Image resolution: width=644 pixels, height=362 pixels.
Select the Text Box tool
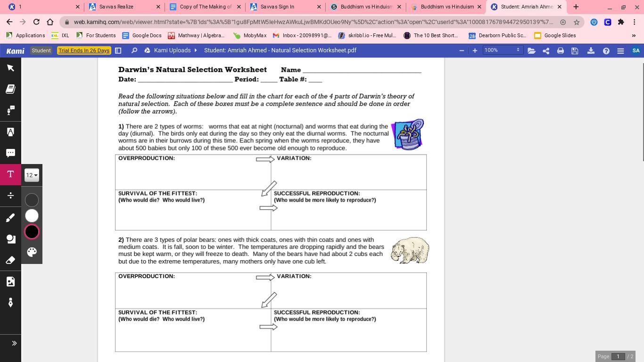coord(10,174)
